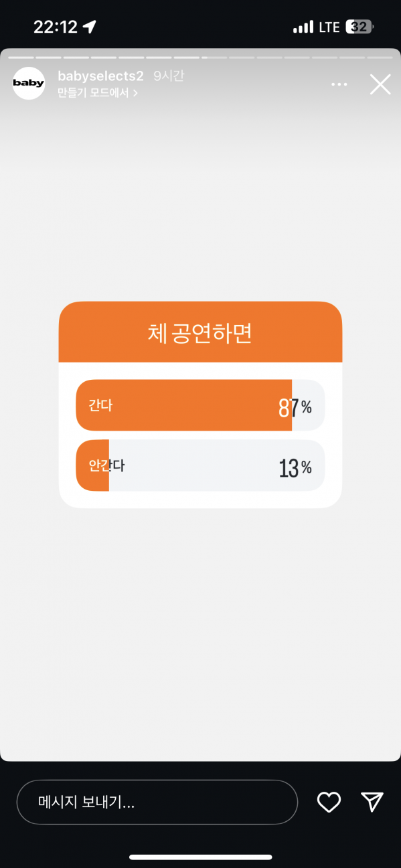Tap the 13% percentage label
Screen dimensions: 401x868
295,467
